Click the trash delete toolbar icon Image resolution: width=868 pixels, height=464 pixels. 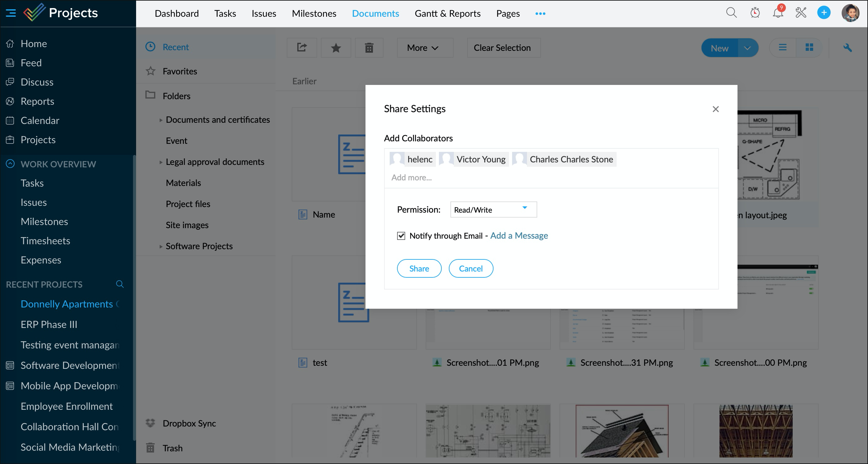pyautogui.click(x=369, y=48)
